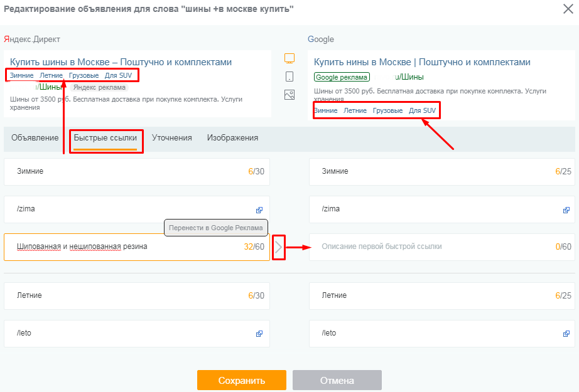579x392 pixels.
Task: Follow the Грузовые sitelink in Google preview
Action: coord(387,110)
